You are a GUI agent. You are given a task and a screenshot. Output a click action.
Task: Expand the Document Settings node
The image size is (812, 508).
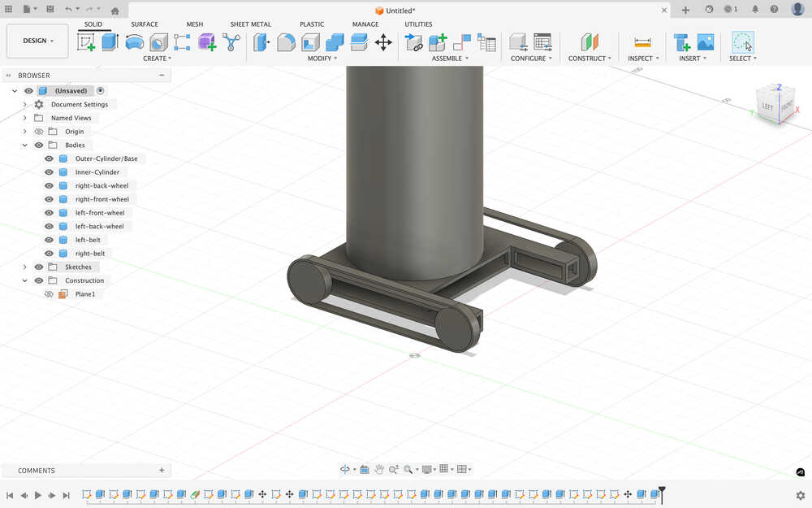point(24,104)
